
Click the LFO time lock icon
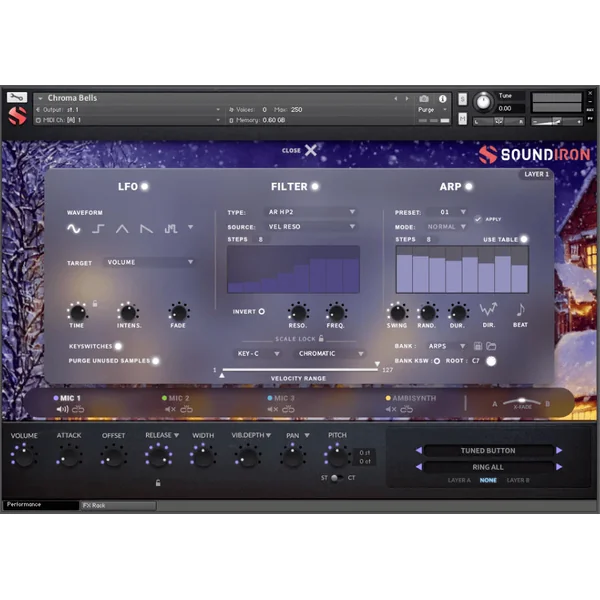coord(95,303)
